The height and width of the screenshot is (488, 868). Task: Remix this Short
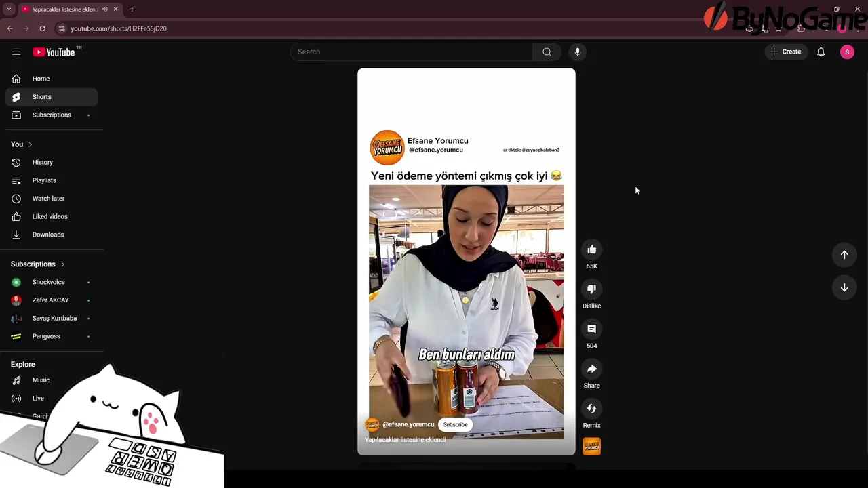tap(591, 409)
